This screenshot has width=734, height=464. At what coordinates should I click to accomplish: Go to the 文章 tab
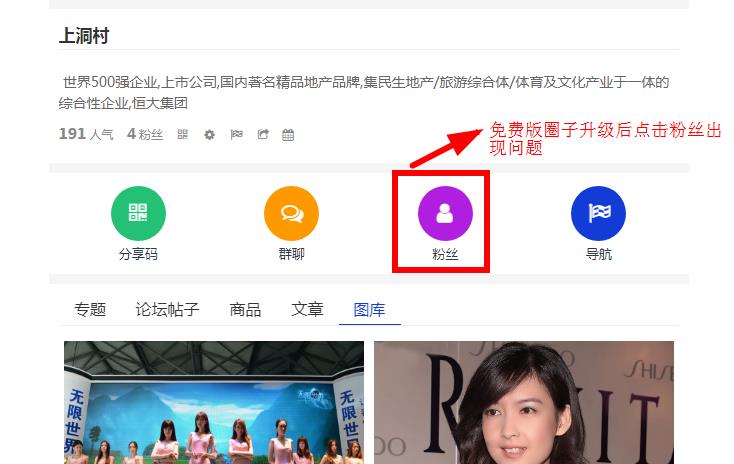(307, 310)
